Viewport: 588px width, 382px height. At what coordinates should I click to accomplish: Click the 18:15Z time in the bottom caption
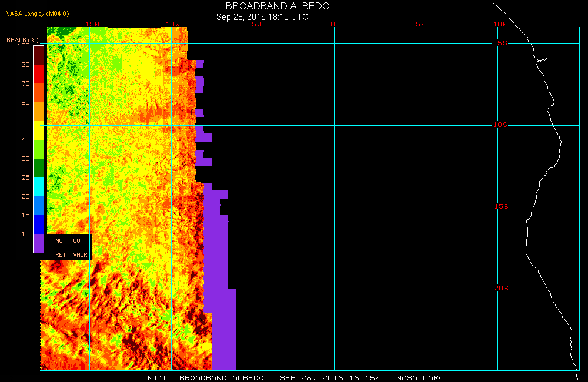365,378
